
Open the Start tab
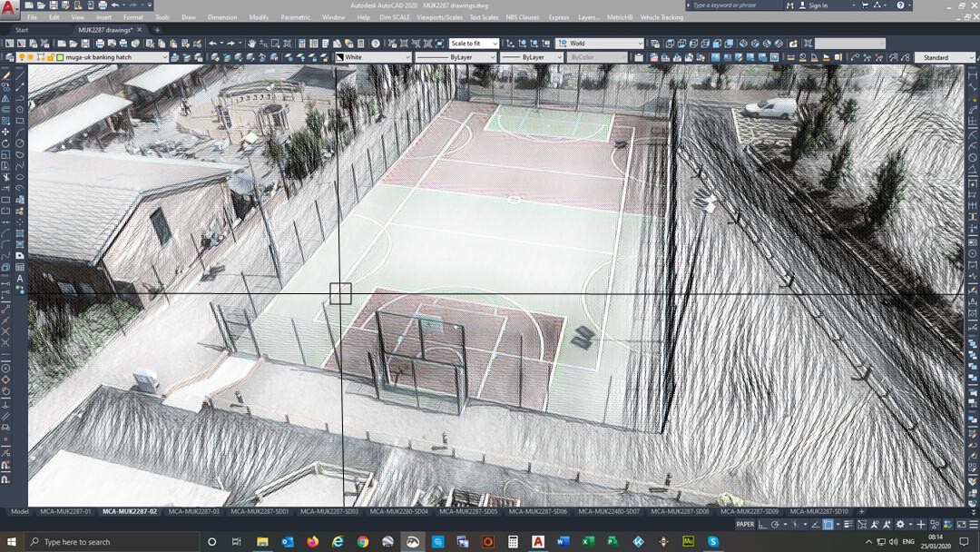pyautogui.click(x=22, y=30)
